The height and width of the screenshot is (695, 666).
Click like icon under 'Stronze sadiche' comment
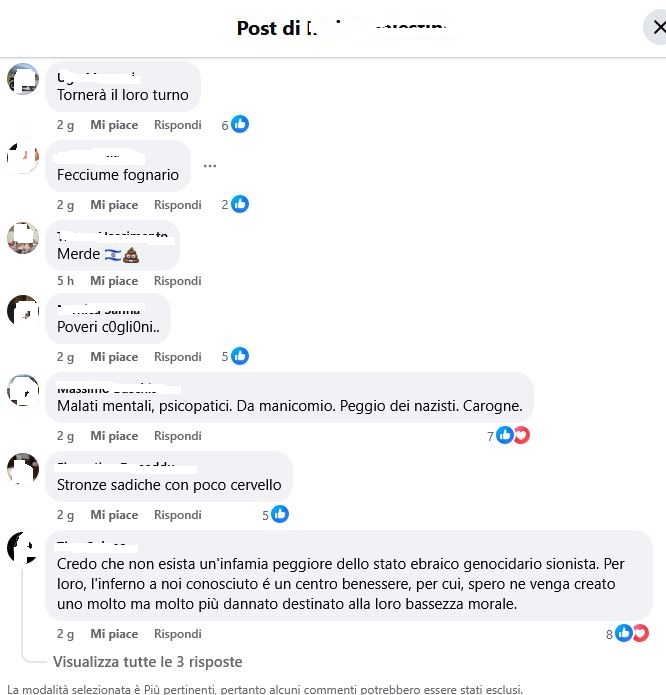[280, 514]
